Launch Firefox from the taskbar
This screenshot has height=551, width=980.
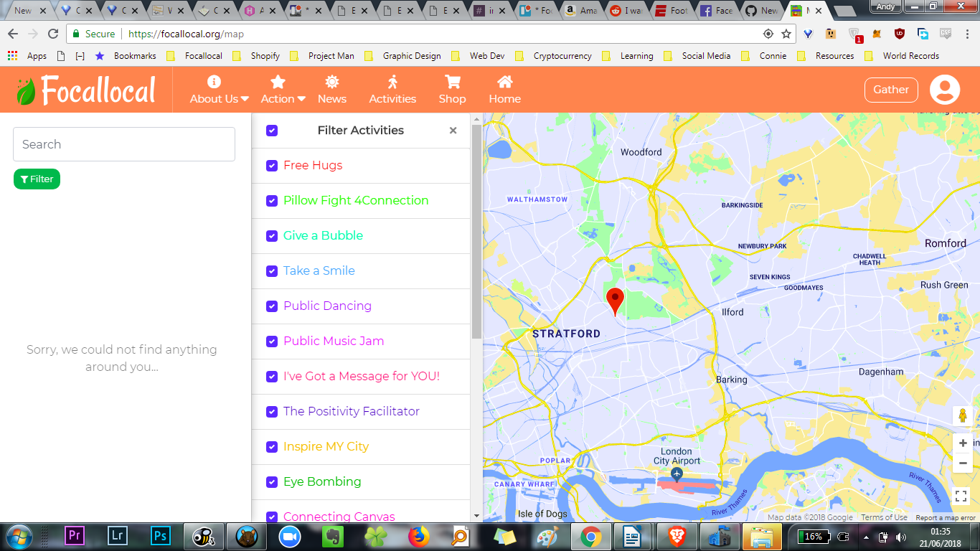pyautogui.click(x=419, y=536)
